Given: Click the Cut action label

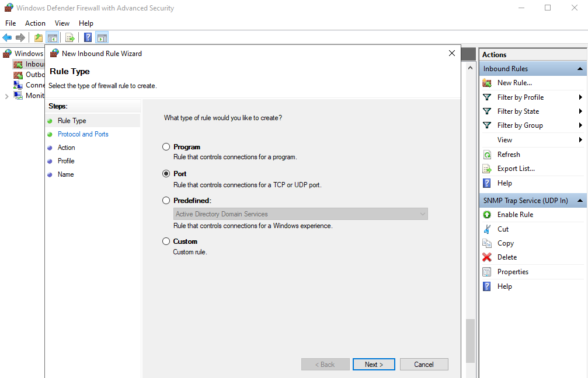Looking at the screenshot, I should pos(503,229).
